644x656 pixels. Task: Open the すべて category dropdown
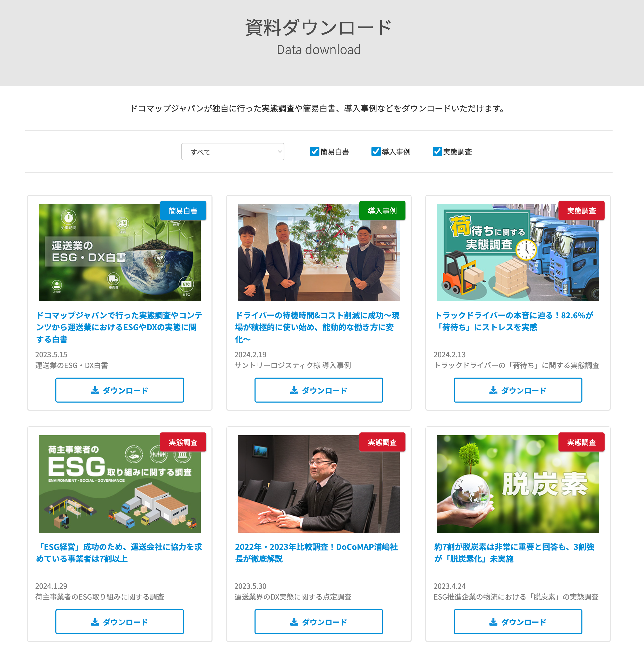pos(233,151)
